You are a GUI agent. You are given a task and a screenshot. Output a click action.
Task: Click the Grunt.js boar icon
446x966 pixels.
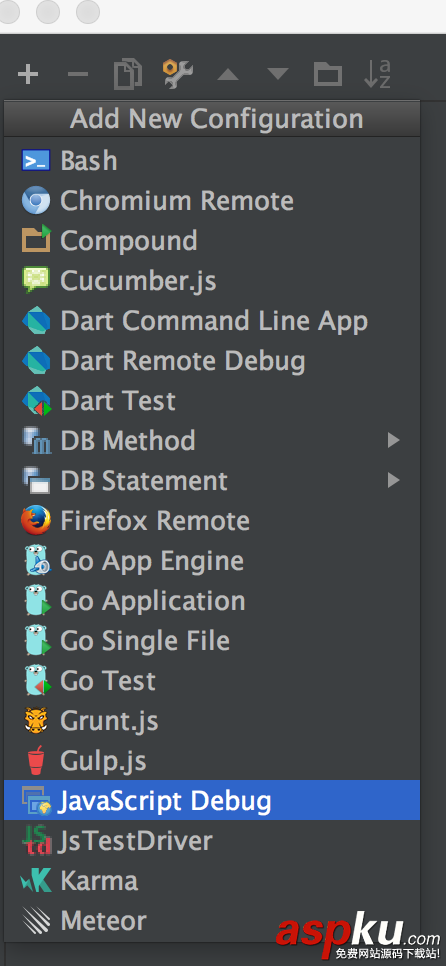tap(36, 720)
